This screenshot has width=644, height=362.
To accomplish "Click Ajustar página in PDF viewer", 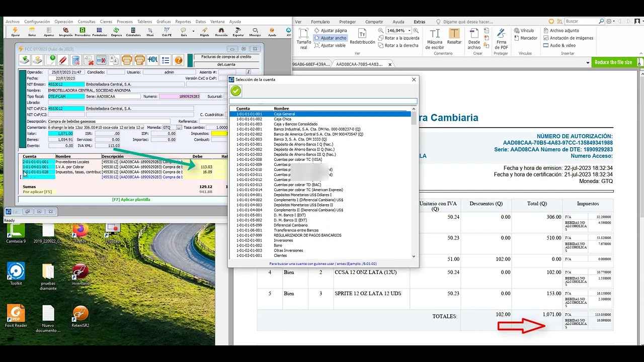I will click(330, 31).
